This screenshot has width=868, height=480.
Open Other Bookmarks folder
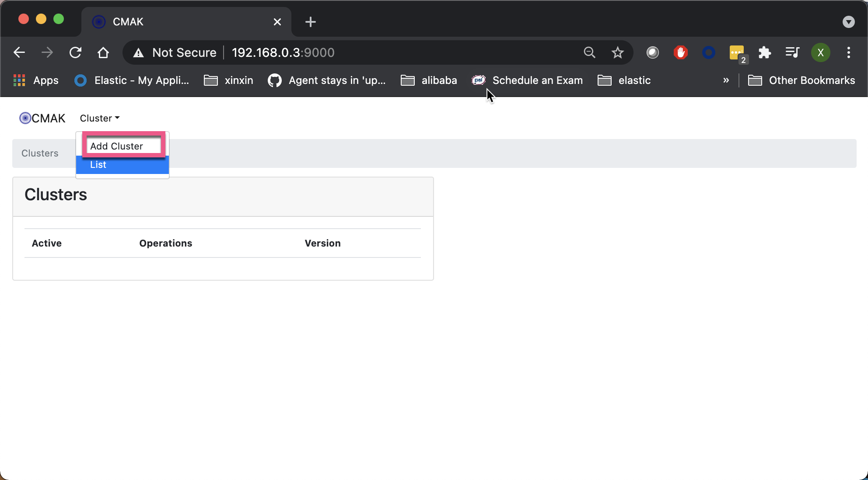[801, 80]
